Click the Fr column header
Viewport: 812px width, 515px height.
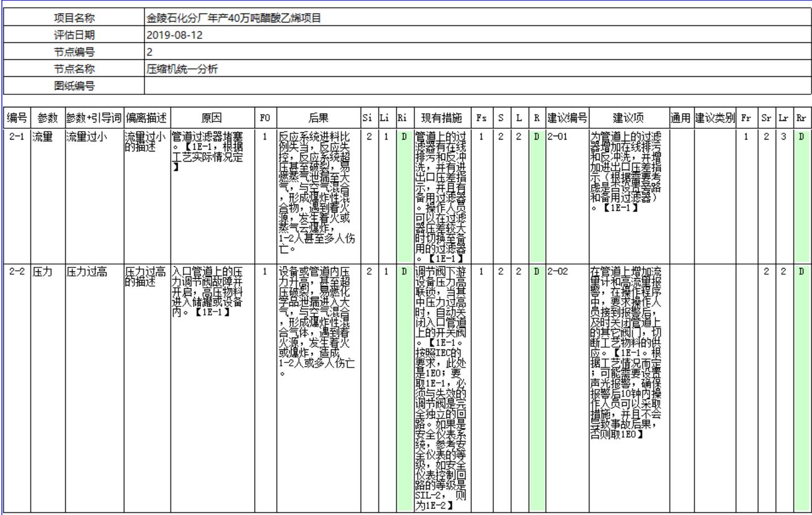click(x=746, y=118)
